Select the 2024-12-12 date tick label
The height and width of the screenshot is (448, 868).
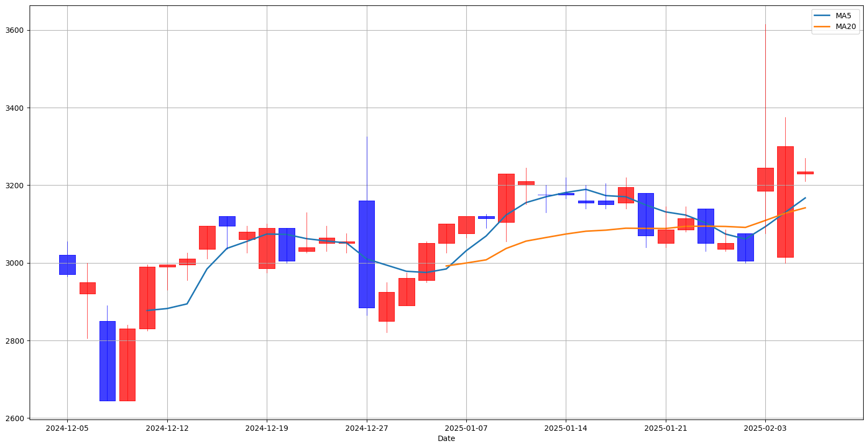[x=167, y=428]
